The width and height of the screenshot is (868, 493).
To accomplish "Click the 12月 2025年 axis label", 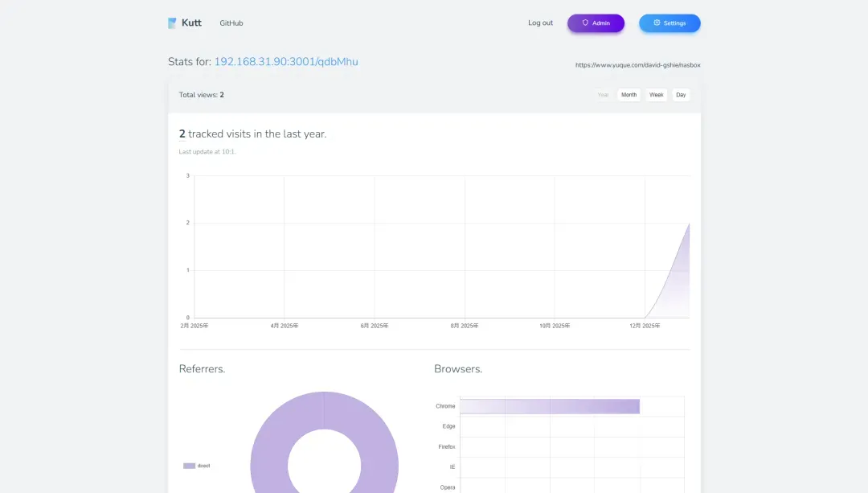I will click(645, 326).
